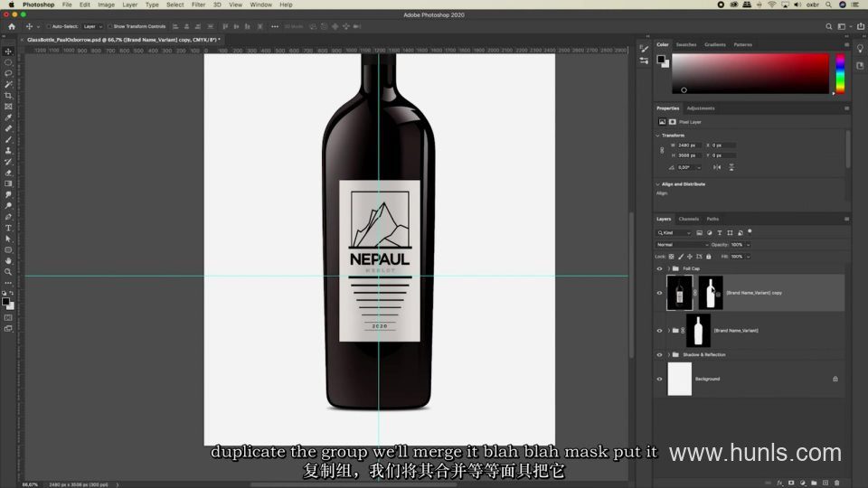Select the Clone Stamp tool

(8, 151)
